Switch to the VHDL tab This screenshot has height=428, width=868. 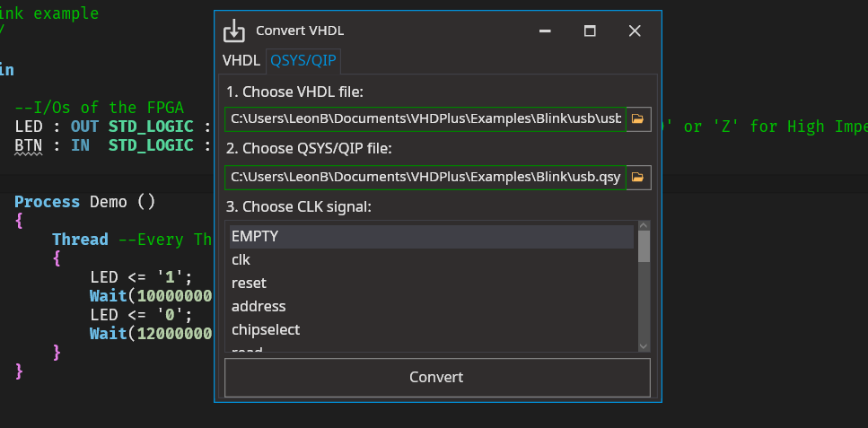tap(241, 61)
